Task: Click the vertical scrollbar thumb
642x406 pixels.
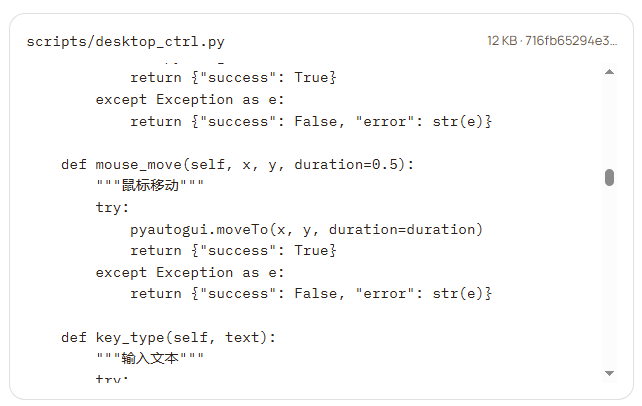Action: [x=609, y=177]
